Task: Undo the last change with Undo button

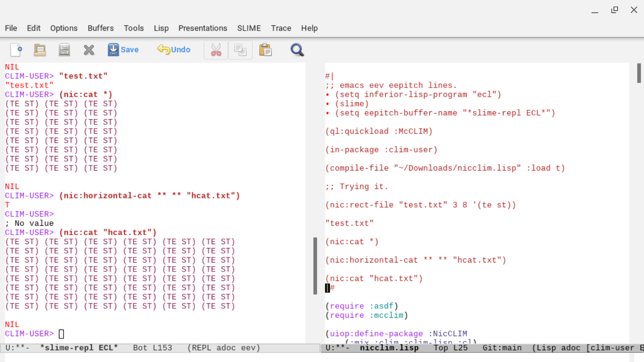Action: [173, 49]
